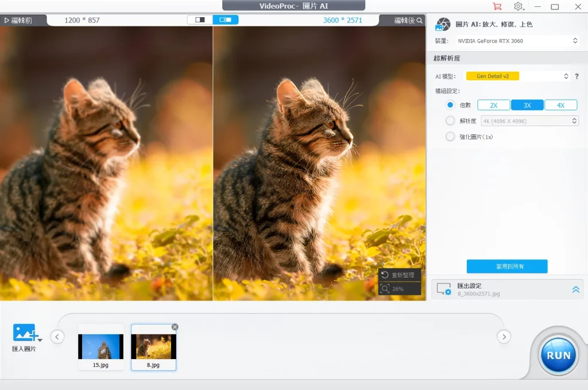This screenshot has width=588, height=390.
Task: Select the 倍數 radio button
Action: click(450, 105)
